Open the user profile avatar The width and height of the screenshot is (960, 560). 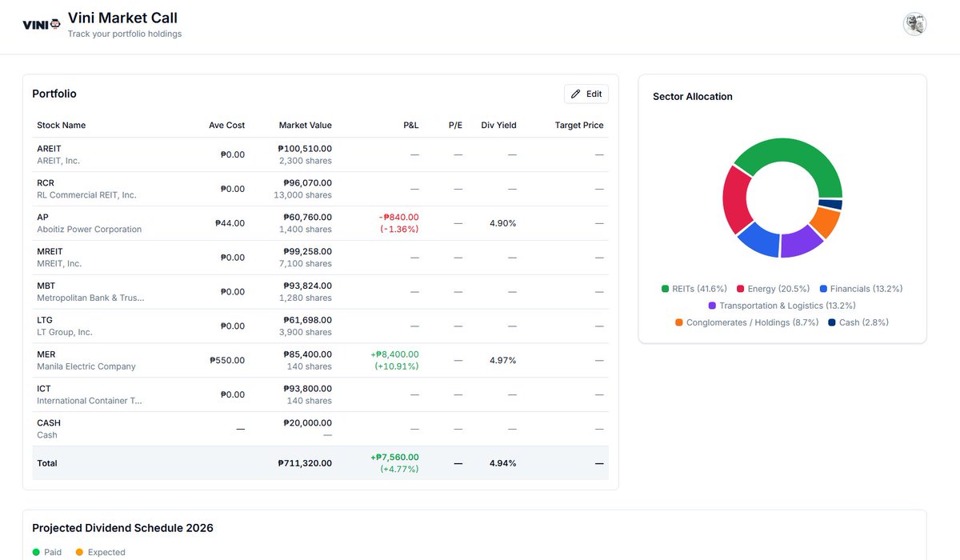tap(914, 24)
